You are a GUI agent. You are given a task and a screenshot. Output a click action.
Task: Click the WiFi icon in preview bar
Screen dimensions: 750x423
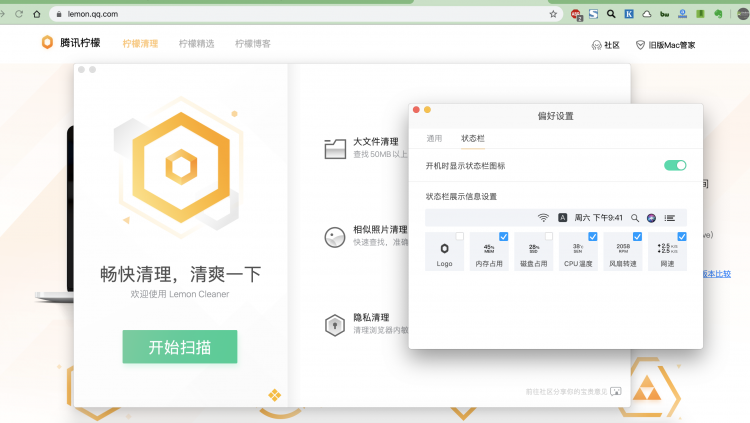coord(543,218)
